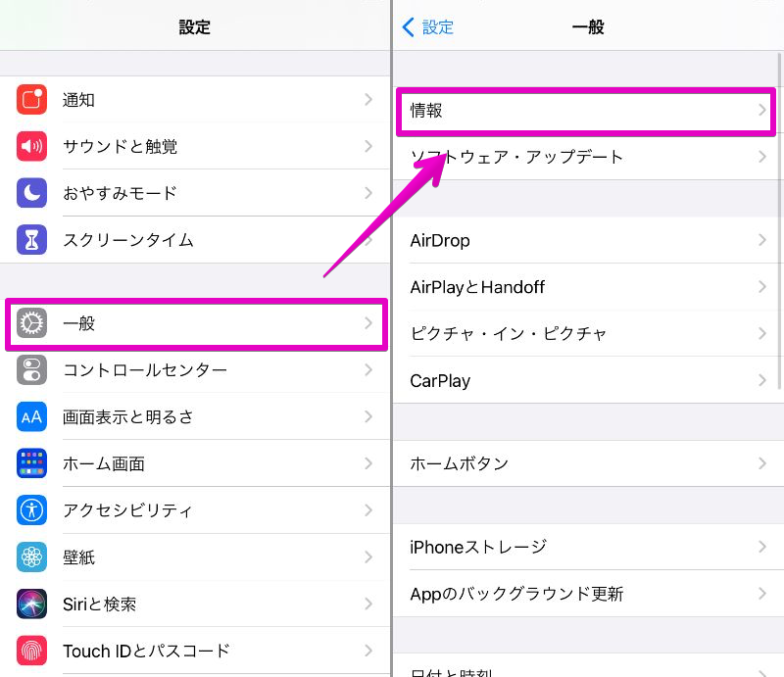The image size is (784, 677).
Task: Expand the CarPlay row chevron
Action: pos(762,380)
